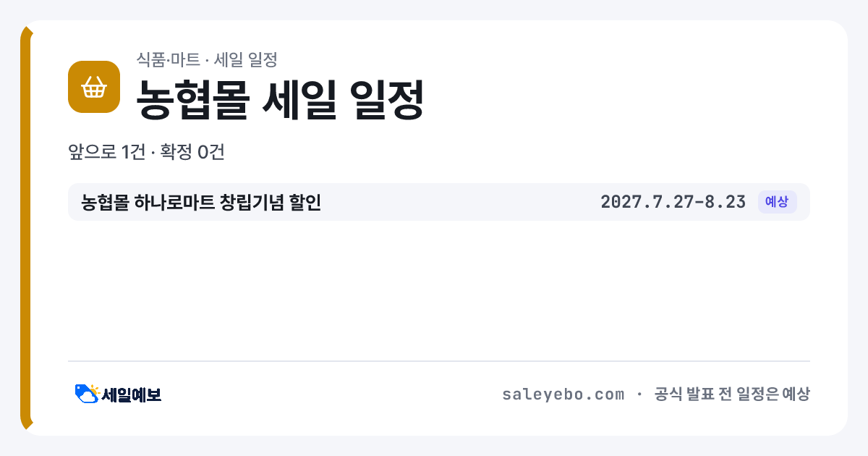The height and width of the screenshot is (456, 868).
Task: Select the 예상 status badge
Action: (x=777, y=202)
